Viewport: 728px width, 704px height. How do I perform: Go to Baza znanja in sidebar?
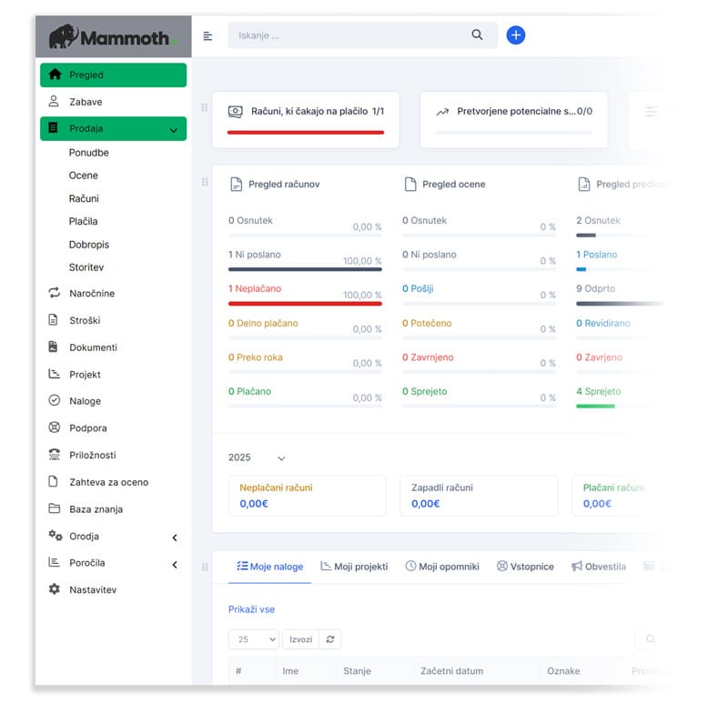(x=96, y=509)
